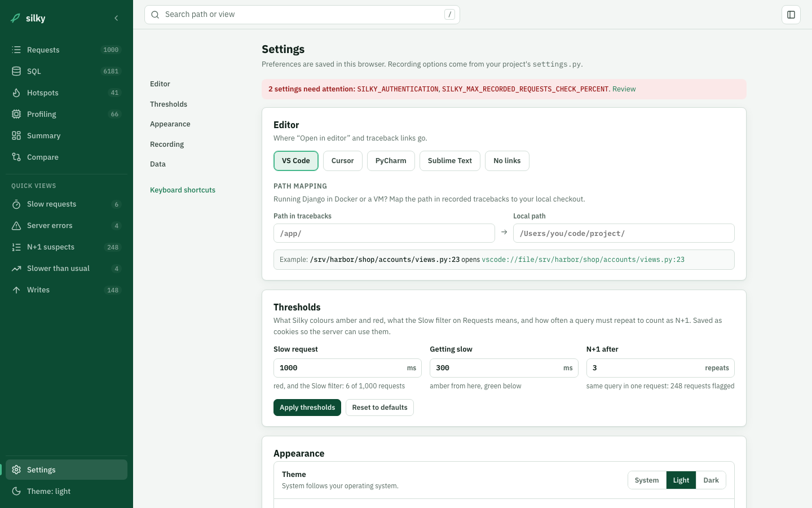Switch theme to Dark

point(711,480)
